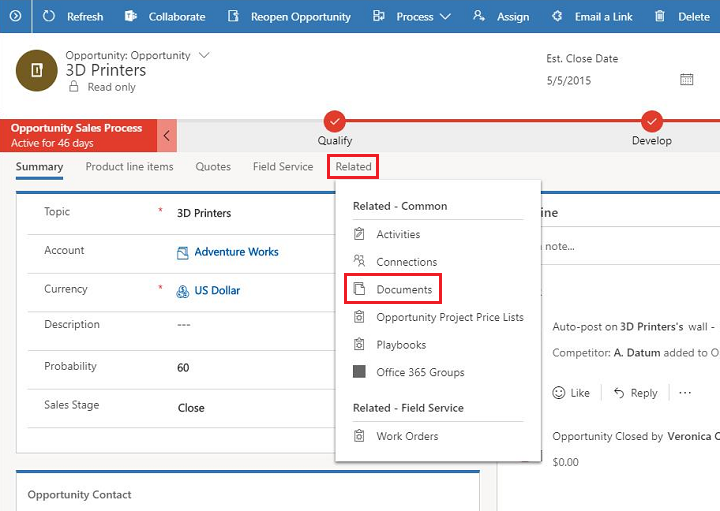The width and height of the screenshot is (720, 511).
Task: Open the Adventure Works account link
Action: [236, 252]
